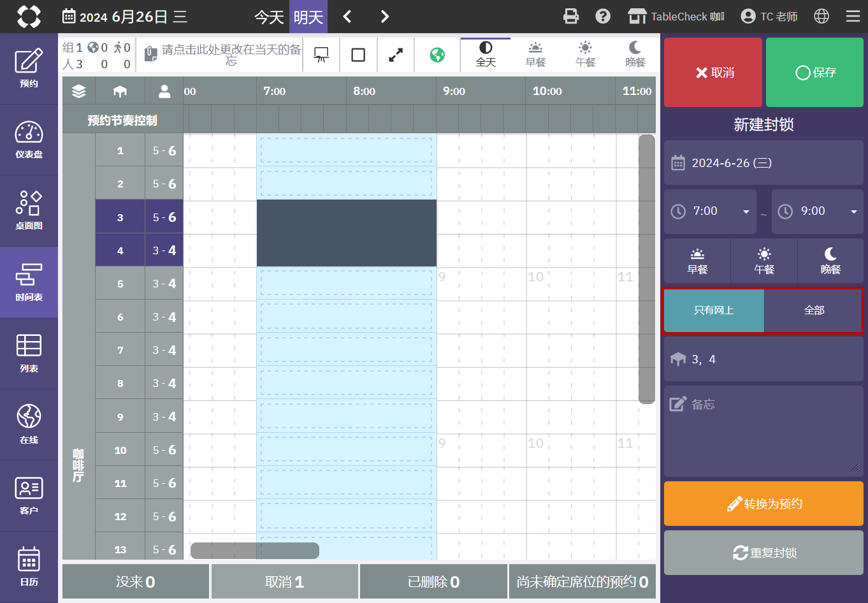Choose 午餐 in the block form
This screenshot has width=868, height=603.
coord(764,261)
